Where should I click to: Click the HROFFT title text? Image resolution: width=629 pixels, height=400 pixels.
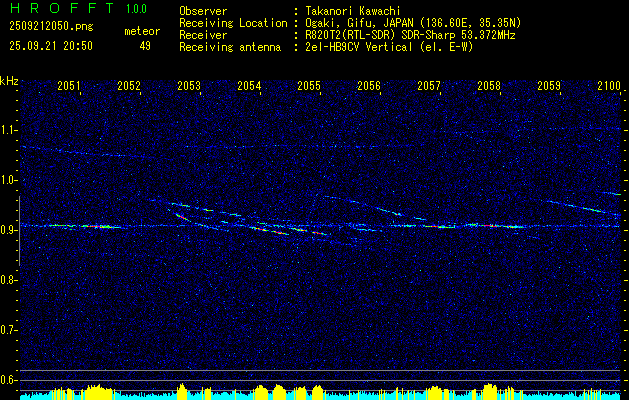point(61,8)
